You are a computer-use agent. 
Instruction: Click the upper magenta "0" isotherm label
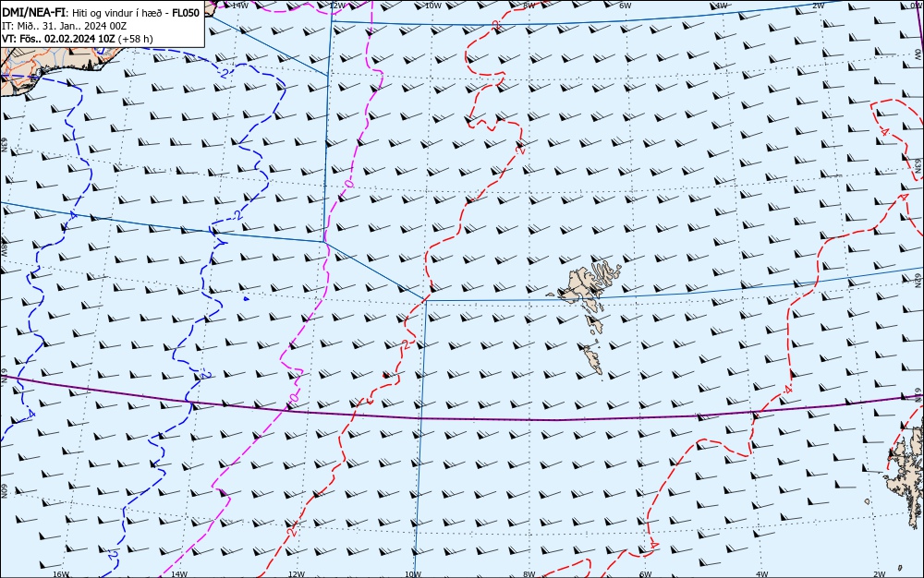pyautogui.click(x=349, y=185)
